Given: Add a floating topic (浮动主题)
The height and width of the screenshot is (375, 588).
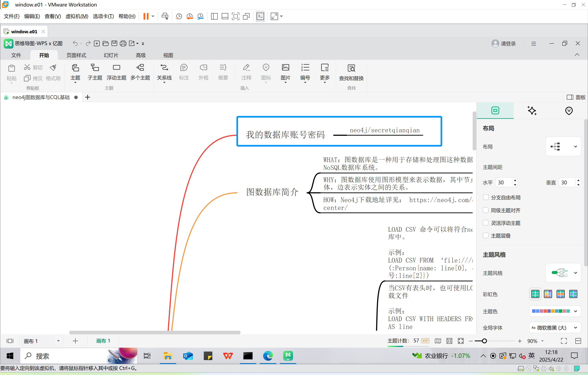Looking at the screenshot, I should 116,72.
